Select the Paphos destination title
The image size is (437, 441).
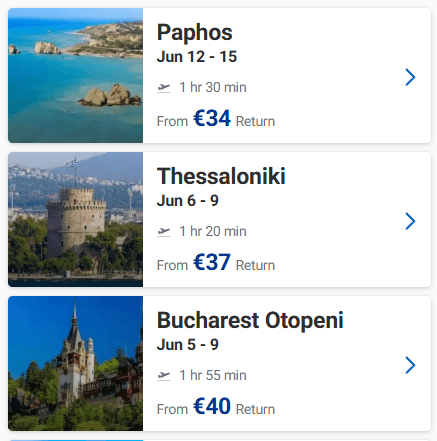pos(195,33)
